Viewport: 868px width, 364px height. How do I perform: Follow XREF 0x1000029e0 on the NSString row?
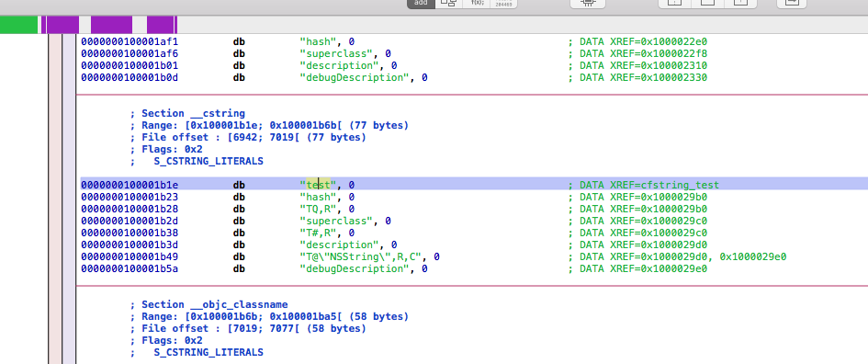pyautogui.click(x=753, y=256)
